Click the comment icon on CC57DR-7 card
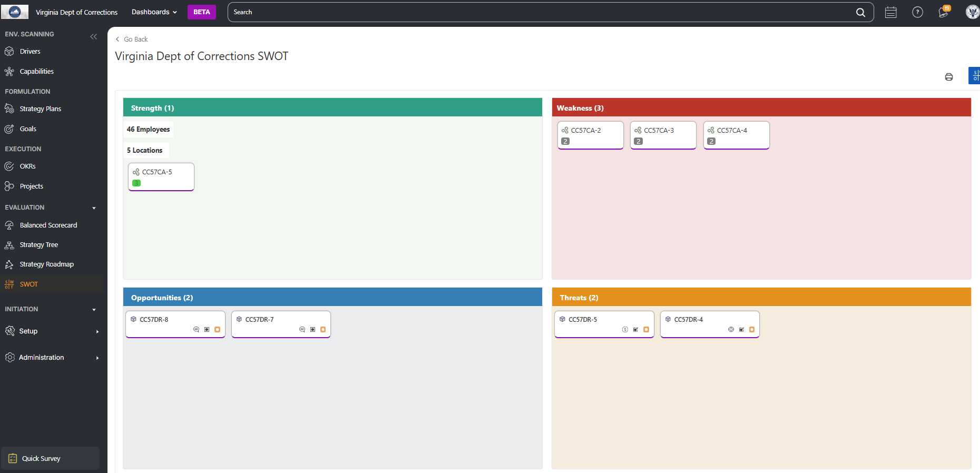Image resolution: width=980 pixels, height=473 pixels. point(302,329)
